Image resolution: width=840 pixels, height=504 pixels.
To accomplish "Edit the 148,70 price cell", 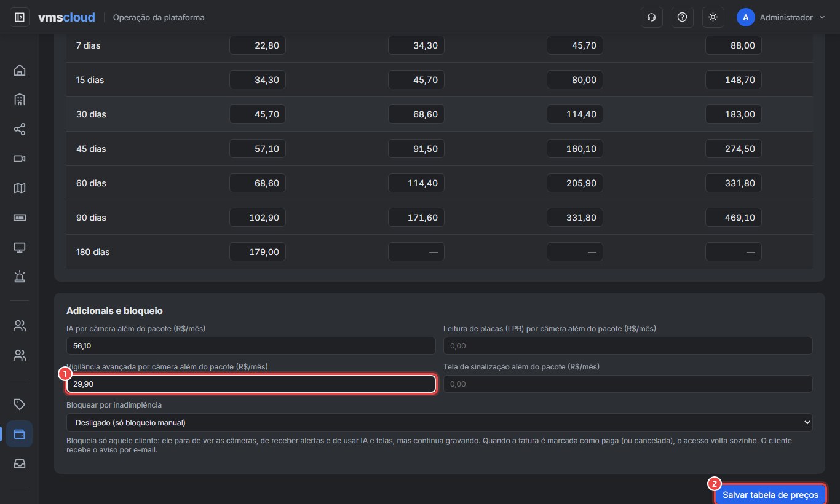I will (x=733, y=80).
